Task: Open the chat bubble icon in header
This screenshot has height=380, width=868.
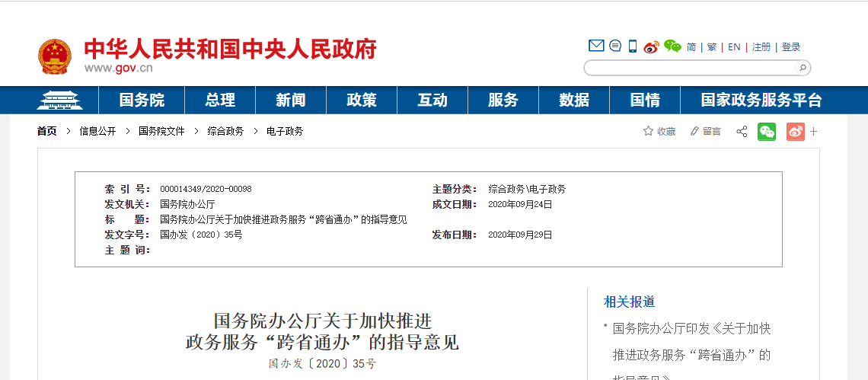Action: [x=615, y=46]
